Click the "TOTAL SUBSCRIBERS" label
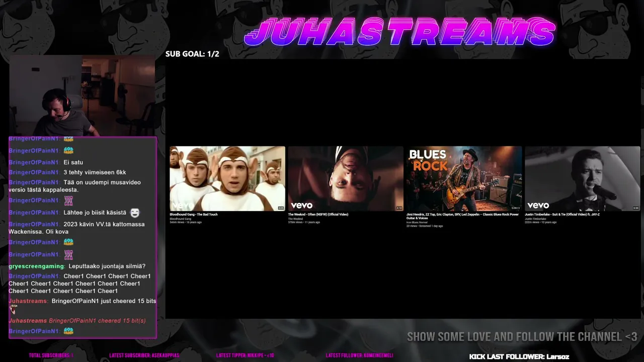 51,355
